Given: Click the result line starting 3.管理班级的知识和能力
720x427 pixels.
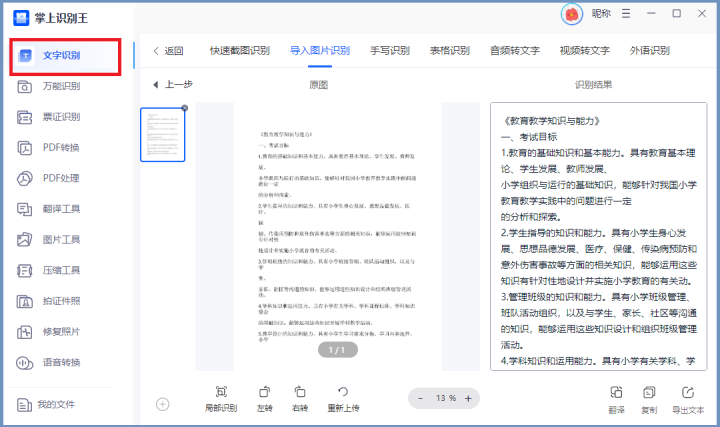Looking at the screenshot, I should point(596,297).
